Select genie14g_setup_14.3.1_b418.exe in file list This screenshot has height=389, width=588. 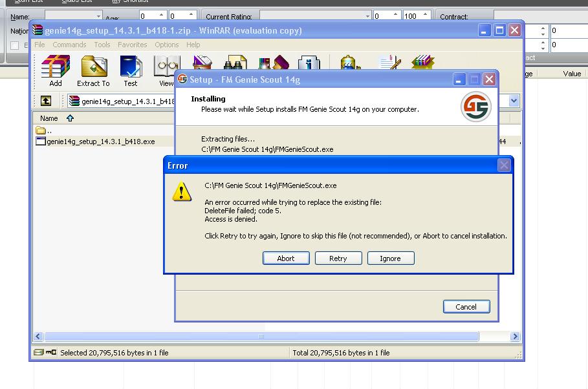100,142
